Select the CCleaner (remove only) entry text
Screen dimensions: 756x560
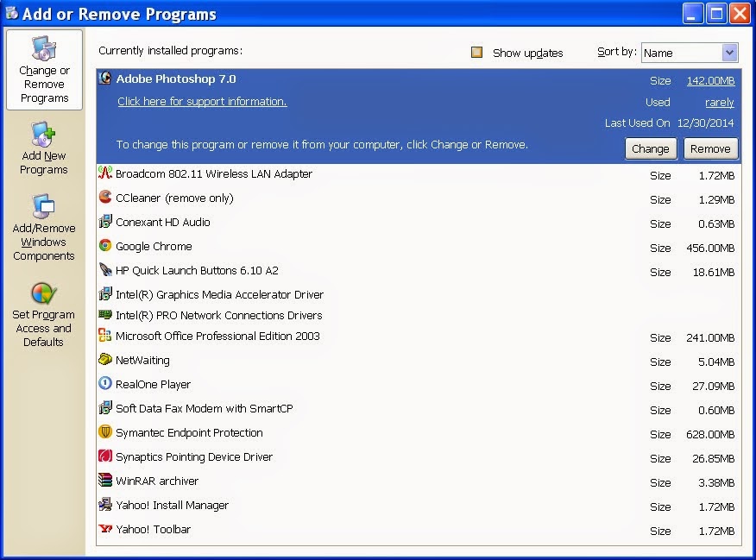(174, 198)
